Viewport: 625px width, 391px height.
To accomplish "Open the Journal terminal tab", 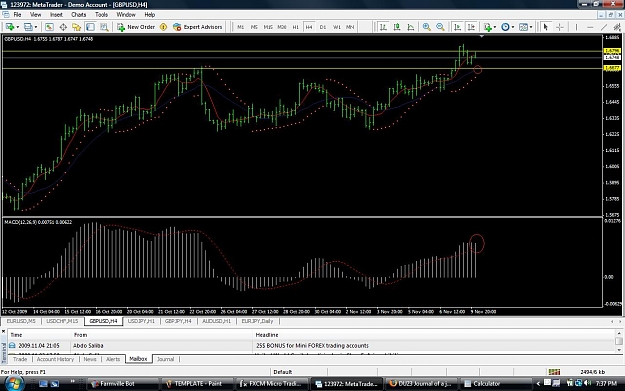I will click(165, 359).
